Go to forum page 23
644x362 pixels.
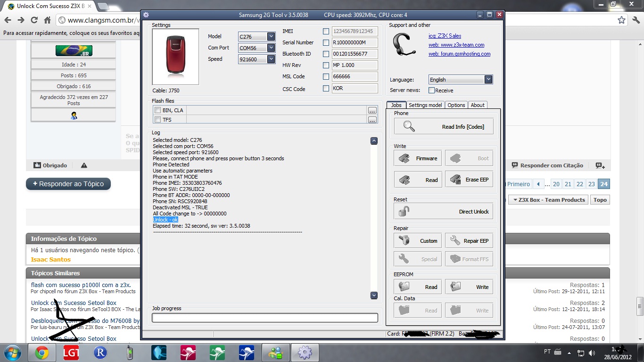tap(592, 184)
